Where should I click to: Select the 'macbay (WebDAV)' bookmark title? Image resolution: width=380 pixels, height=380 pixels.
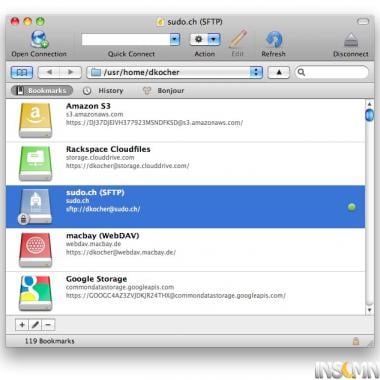point(103,235)
